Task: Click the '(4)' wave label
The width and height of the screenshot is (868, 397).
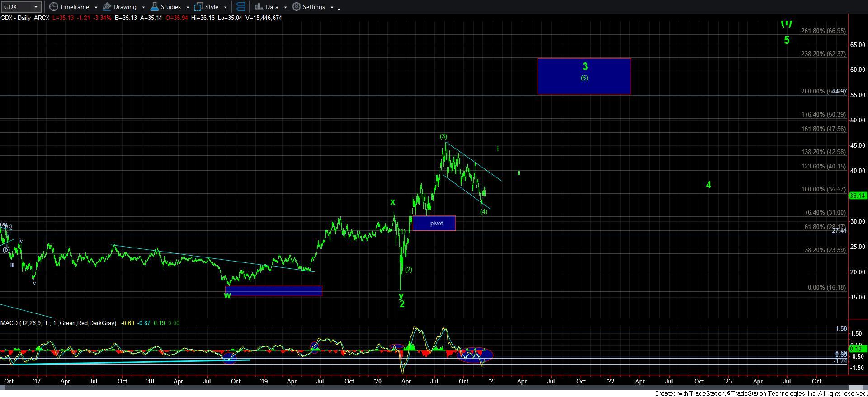Action: coord(484,211)
